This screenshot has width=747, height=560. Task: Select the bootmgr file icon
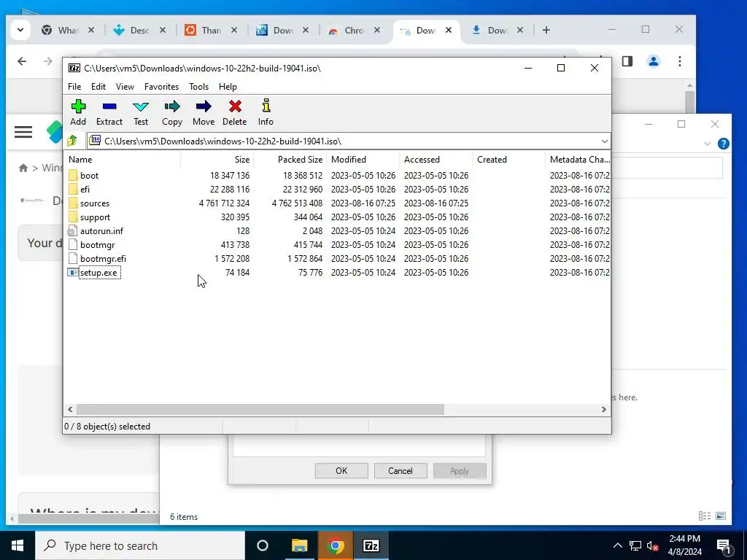72,245
